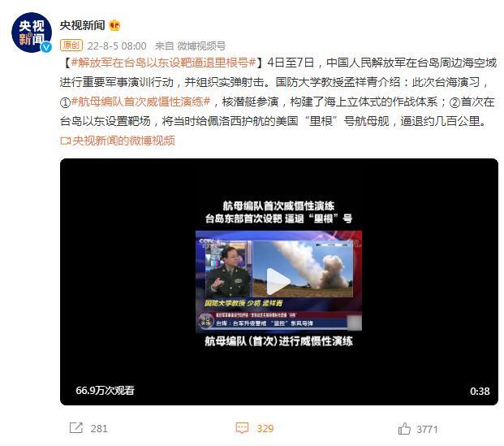
Task: Click the comment count 329
Action: click(x=265, y=429)
